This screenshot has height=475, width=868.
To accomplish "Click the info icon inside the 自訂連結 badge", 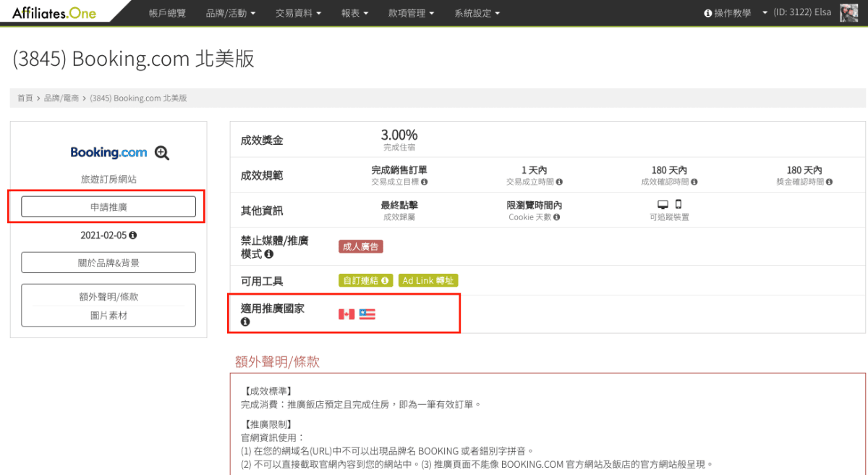I will pos(385,280).
